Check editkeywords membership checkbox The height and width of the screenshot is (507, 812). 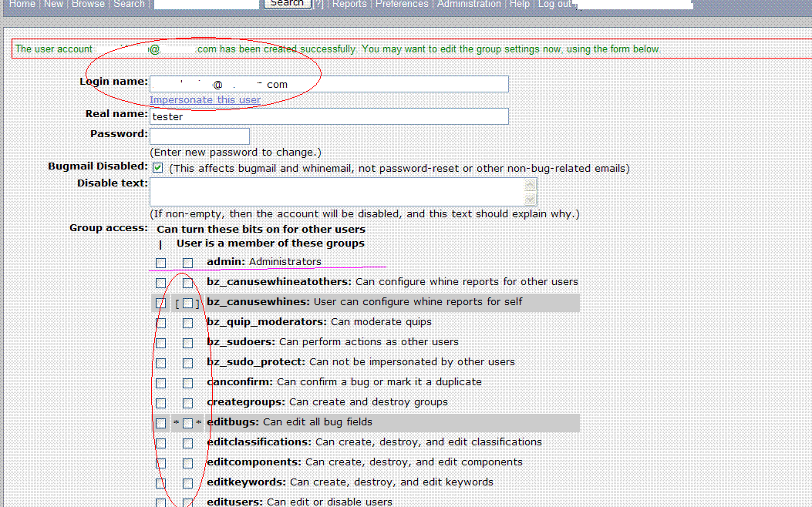tap(187, 483)
